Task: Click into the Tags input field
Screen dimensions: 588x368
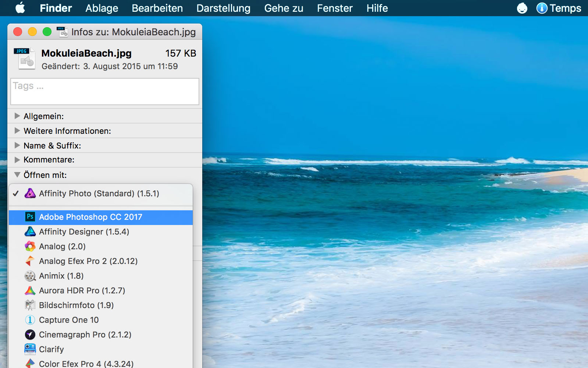Action: 105,92
